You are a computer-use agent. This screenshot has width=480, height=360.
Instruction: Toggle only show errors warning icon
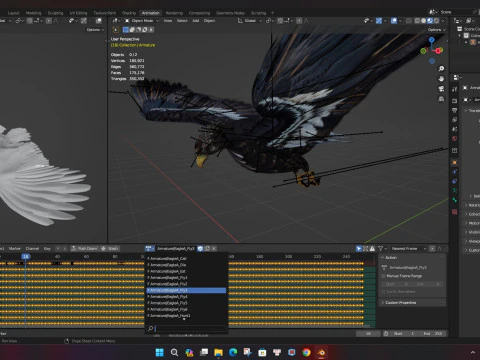(x=372, y=248)
